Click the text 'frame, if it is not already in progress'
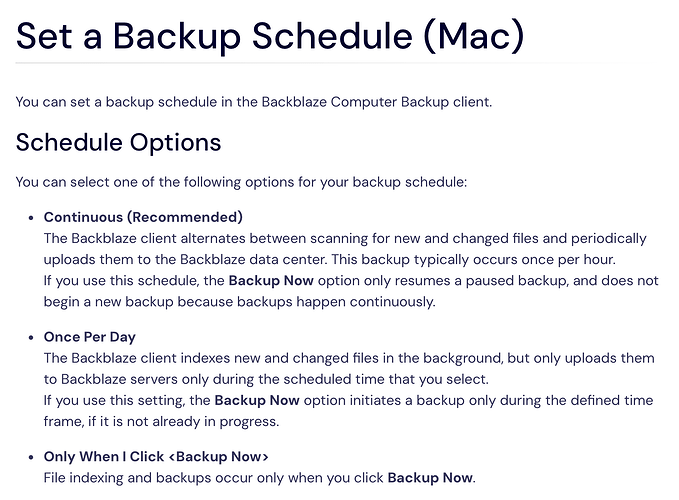This screenshot has width=679, height=500. (x=161, y=421)
